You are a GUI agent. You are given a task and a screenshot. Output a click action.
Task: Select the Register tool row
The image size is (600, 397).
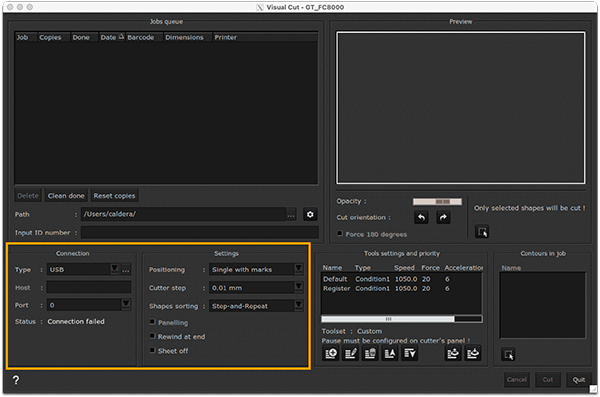401,288
